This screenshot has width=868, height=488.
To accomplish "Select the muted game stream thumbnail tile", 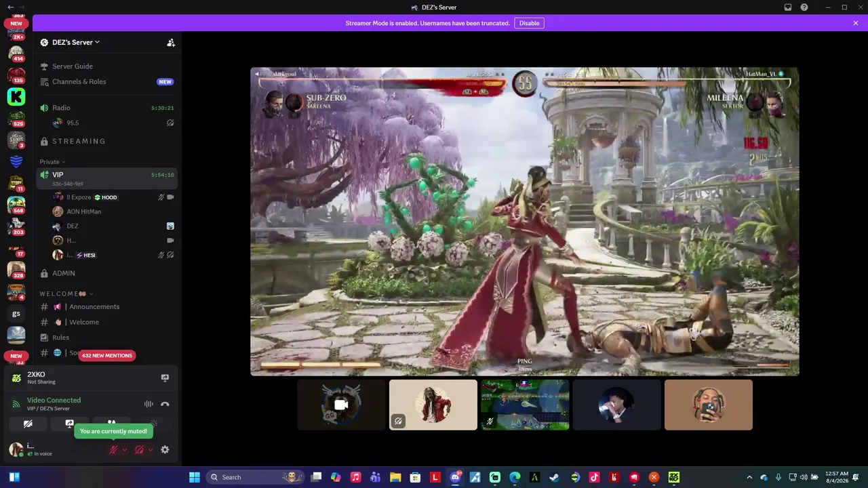I will coord(525,405).
